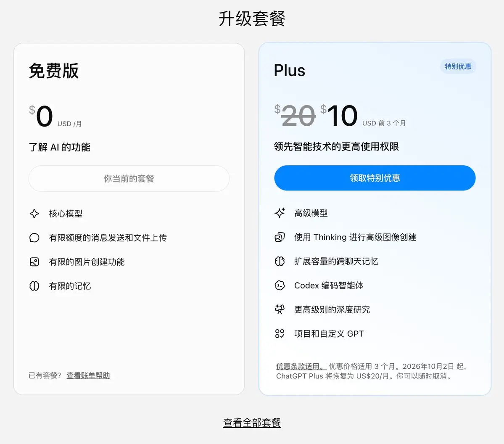The width and height of the screenshot is (504, 444).
Task: Click the sparkle icon beside 高级模型
Action: (x=280, y=213)
